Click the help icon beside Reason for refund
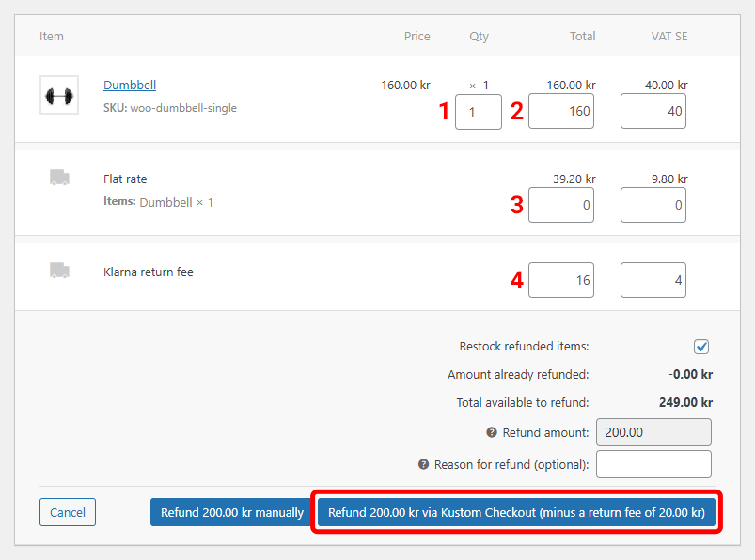Image resolution: width=755 pixels, height=560 pixels. tap(423, 465)
